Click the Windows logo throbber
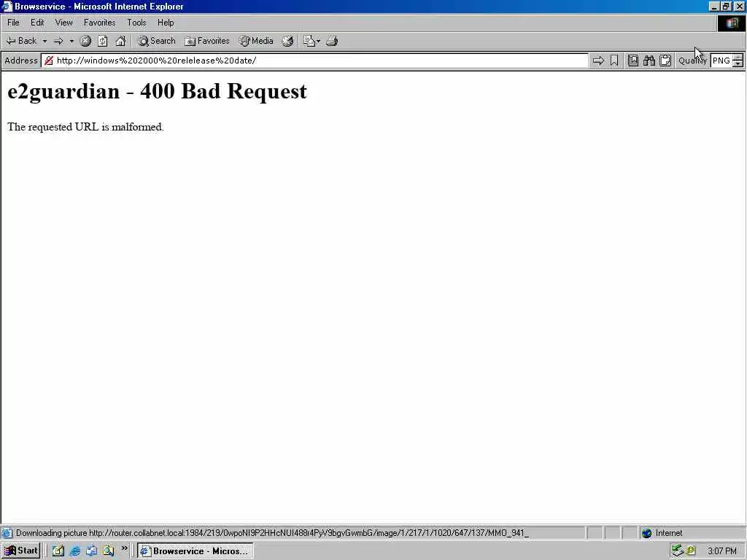Screen dimensions: 747x560 point(731,23)
